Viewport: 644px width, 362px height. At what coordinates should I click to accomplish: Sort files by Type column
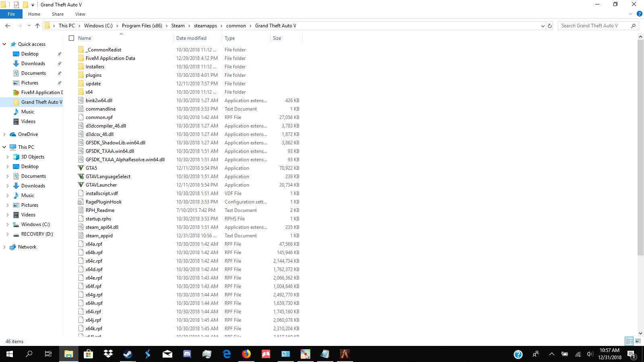coord(229,38)
